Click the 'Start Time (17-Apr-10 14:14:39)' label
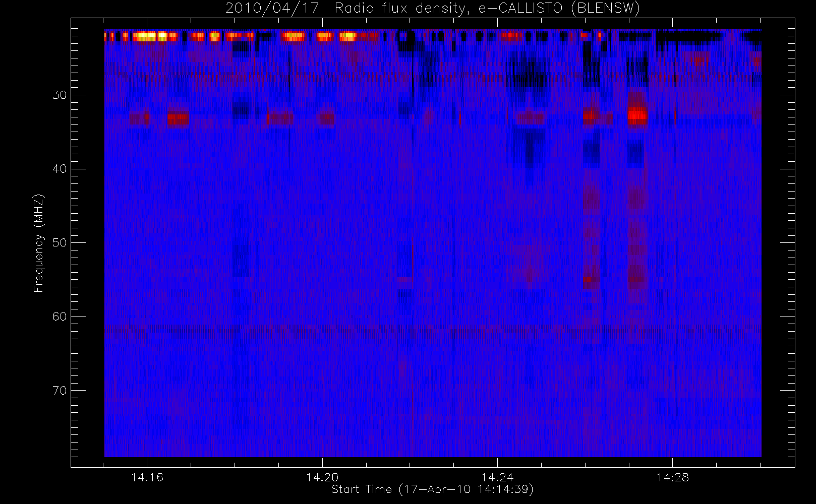This screenshot has width=816, height=504. click(x=432, y=489)
